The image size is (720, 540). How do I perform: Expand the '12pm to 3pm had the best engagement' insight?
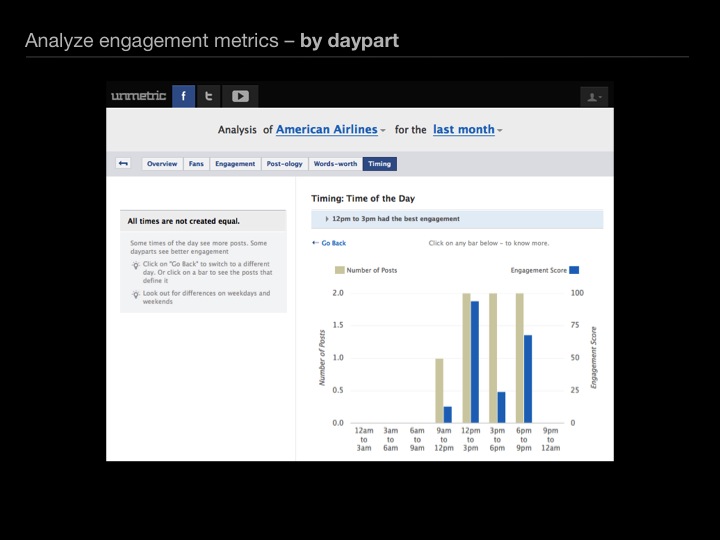(457, 219)
